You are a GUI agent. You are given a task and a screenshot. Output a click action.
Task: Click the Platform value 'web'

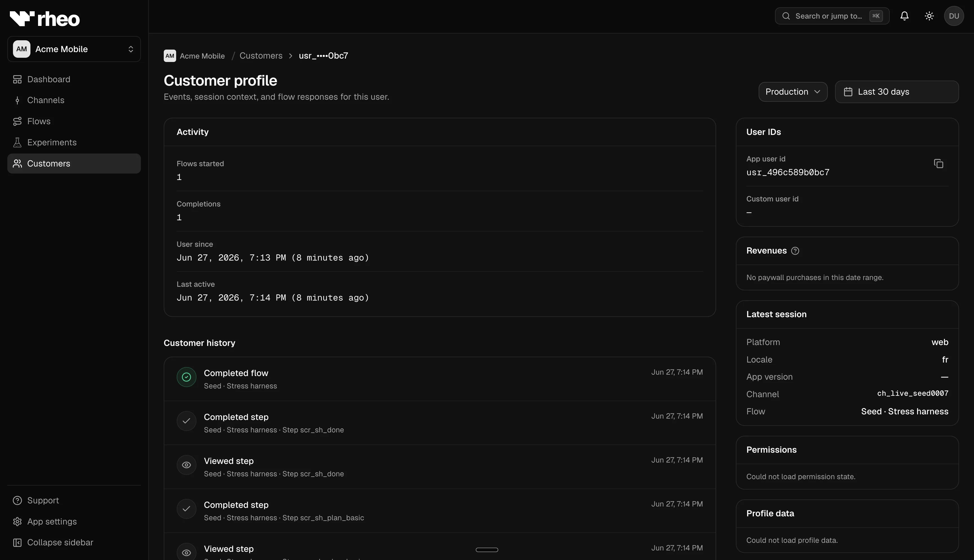coord(940,342)
